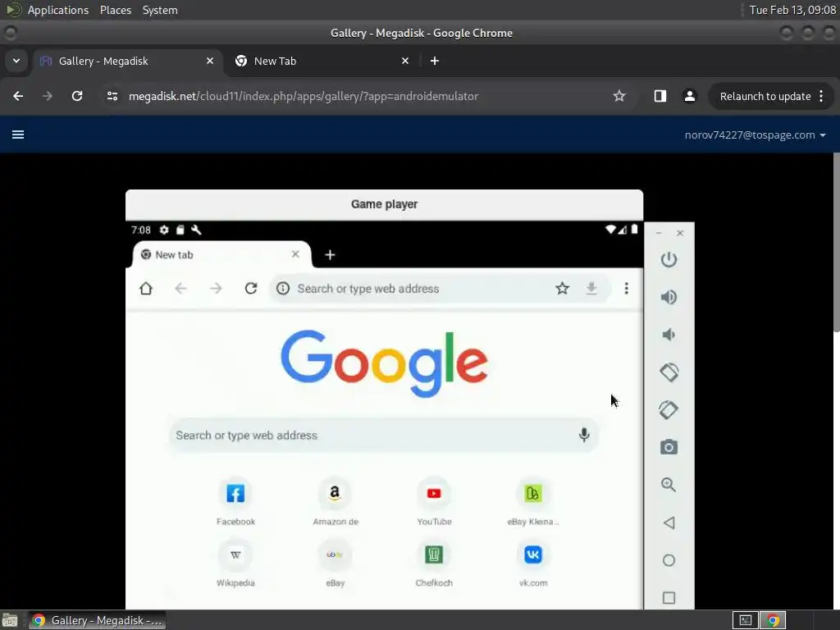Open the desktop Chrome three-dot menu
Image resolution: width=840 pixels, height=630 pixels.
pyautogui.click(x=821, y=97)
